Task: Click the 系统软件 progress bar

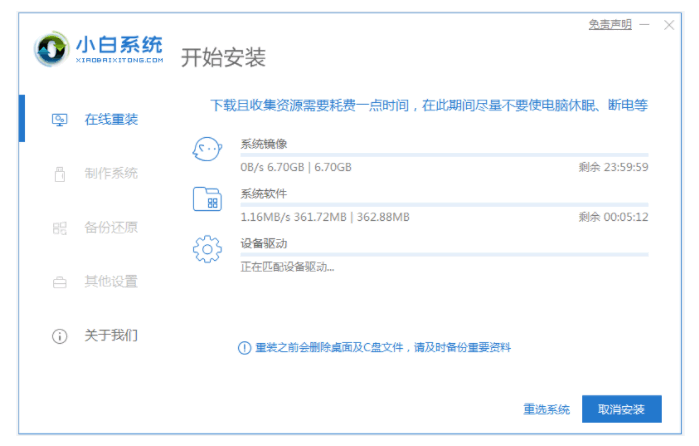Action: [x=444, y=205]
